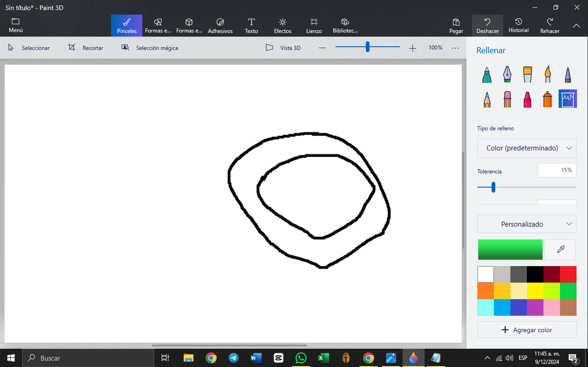Pick the light gray swatch

(502, 274)
